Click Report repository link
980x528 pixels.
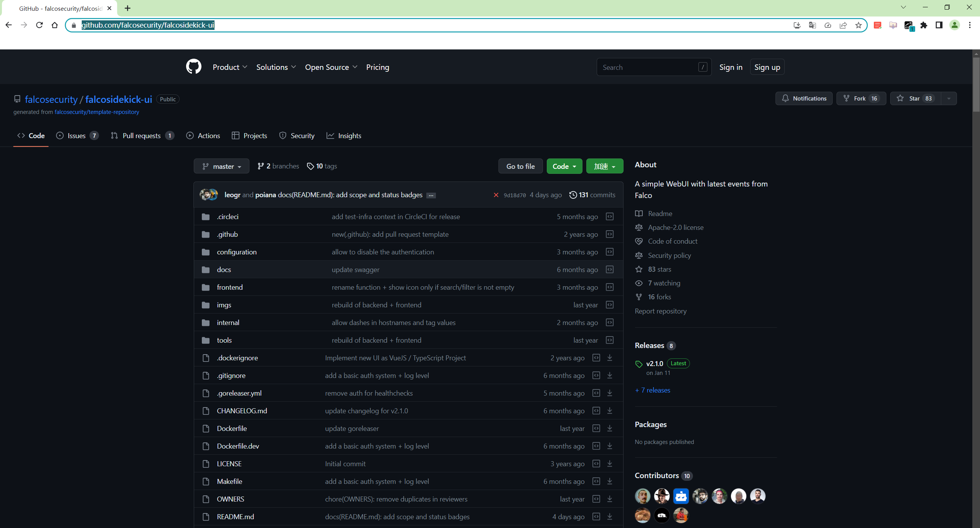click(x=660, y=311)
